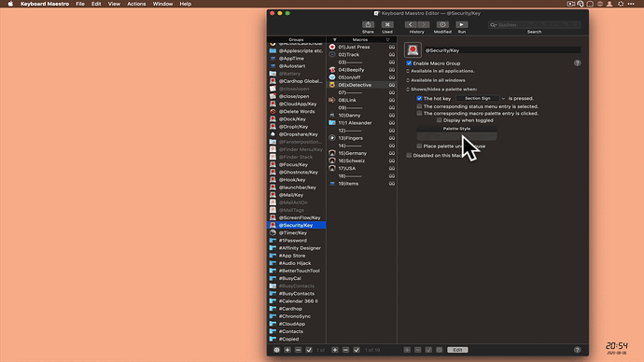Open the Available in all applications popup

coord(441,71)
